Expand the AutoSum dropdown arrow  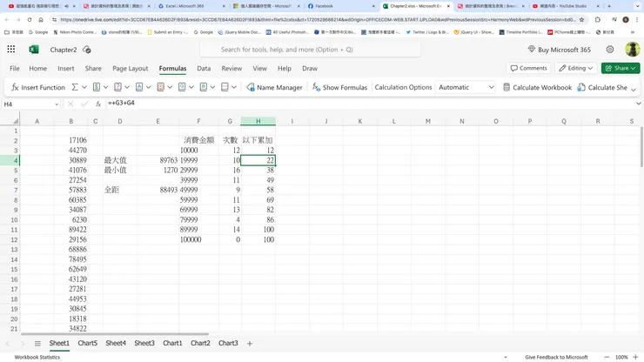pyautogui.click(x=84, y=87)
